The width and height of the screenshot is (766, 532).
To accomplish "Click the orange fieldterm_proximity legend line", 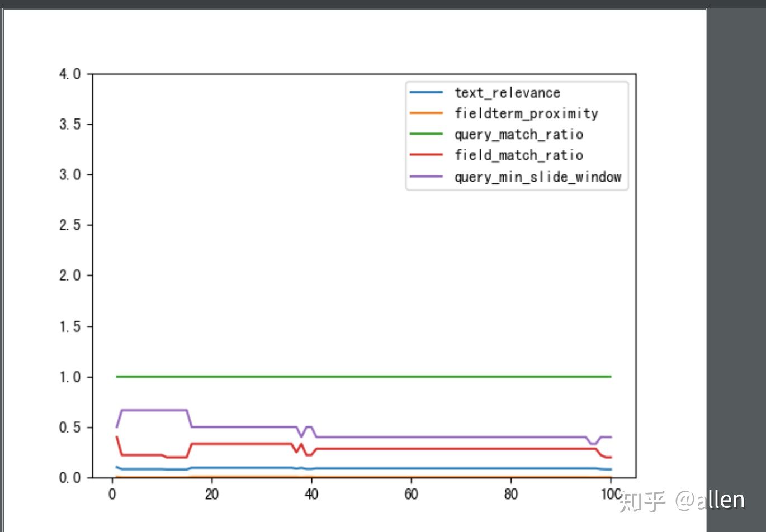I will tap(426, 113).
